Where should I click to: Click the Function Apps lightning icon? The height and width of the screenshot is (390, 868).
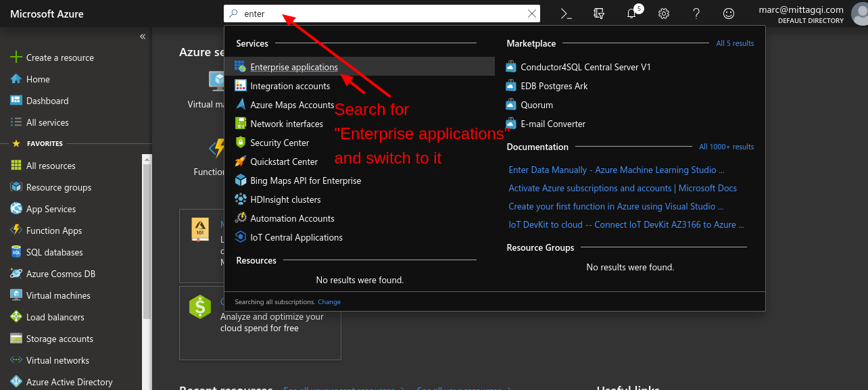click(x=16, y=230)
